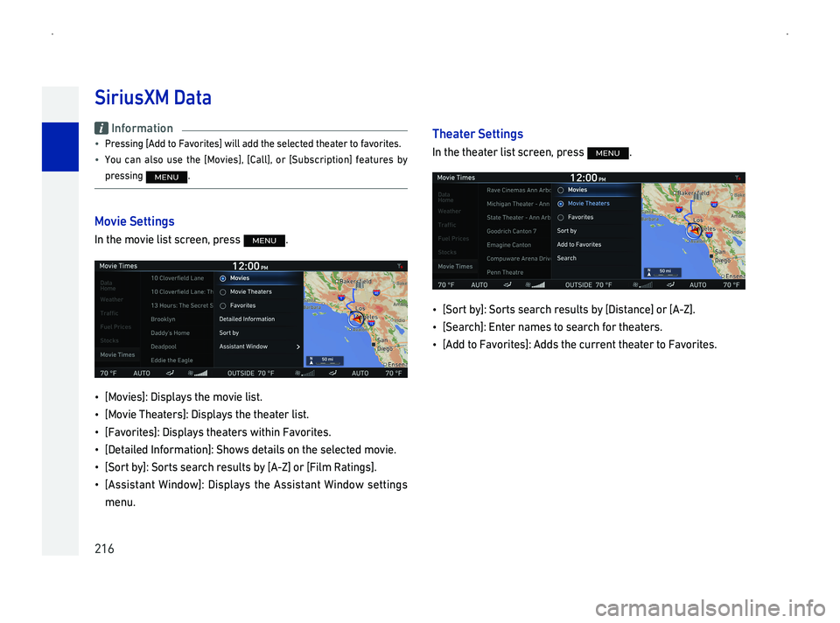The image size is (840, 623).
Task: Click right fan speed indicator in Movie Settings screen
Action: pyautogui.click(x=304, y=373)
